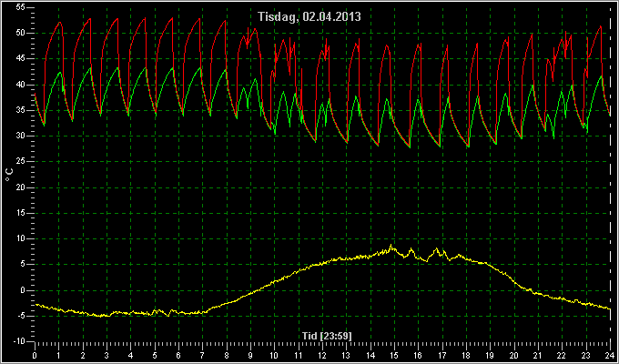Select hour 21 on the time axis

[538, 355]
